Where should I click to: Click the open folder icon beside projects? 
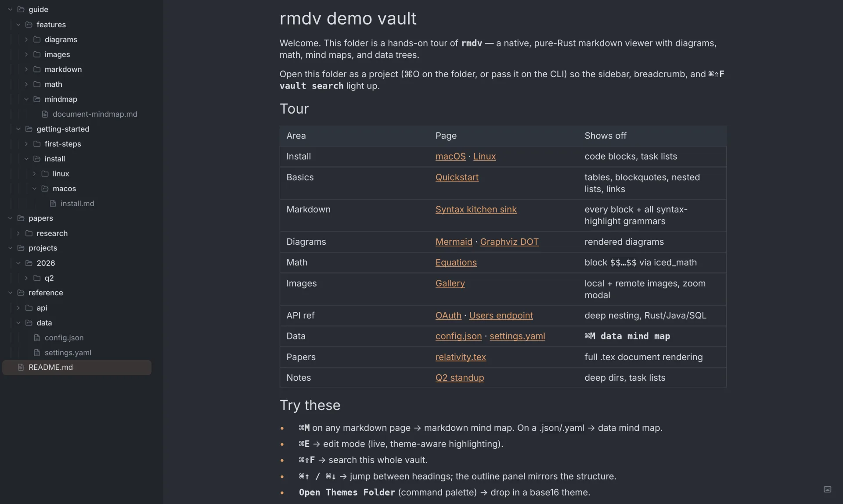pos(21,248)
